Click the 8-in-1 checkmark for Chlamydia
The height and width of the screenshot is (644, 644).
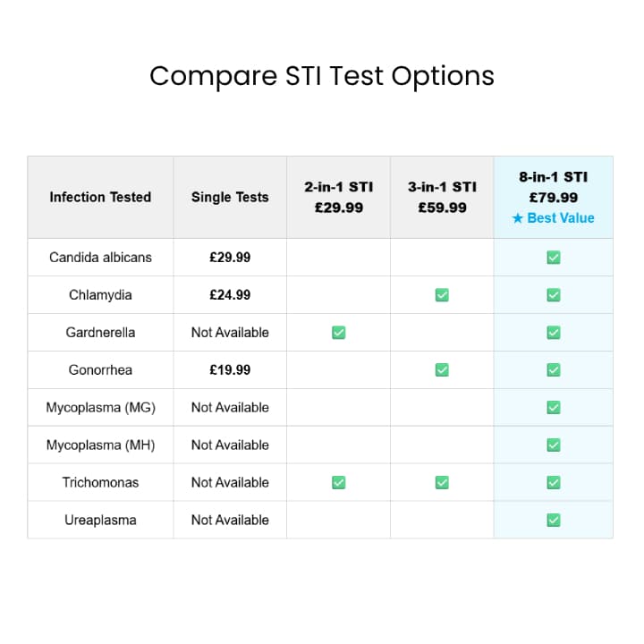coord(554,295)
